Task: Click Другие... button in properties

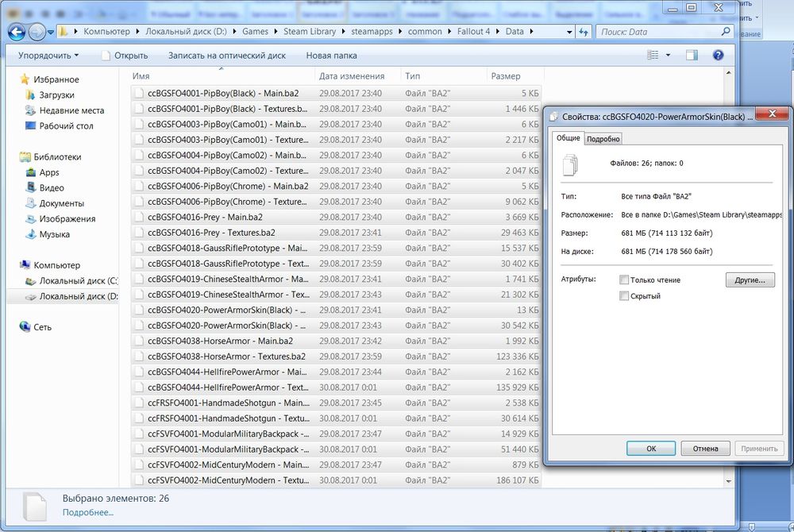Action: (x=750, y=280)
